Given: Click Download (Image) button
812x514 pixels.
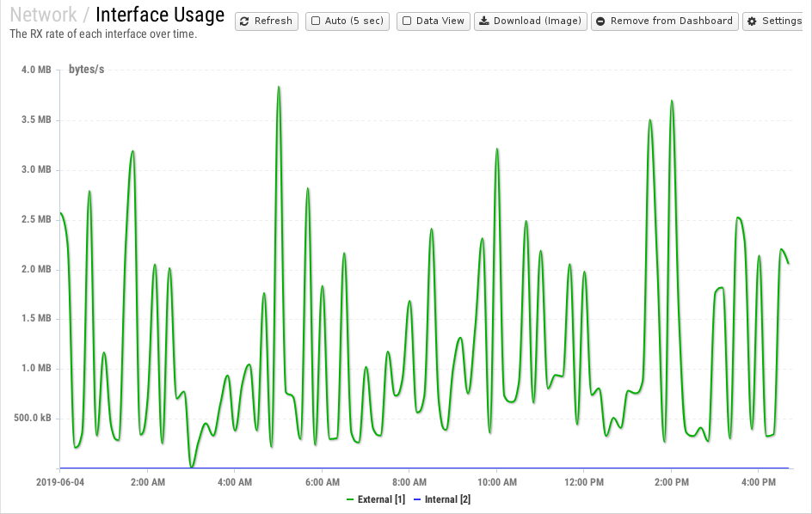Looking at the screenshot, I should pyautogui.click(x=530, y=21).
